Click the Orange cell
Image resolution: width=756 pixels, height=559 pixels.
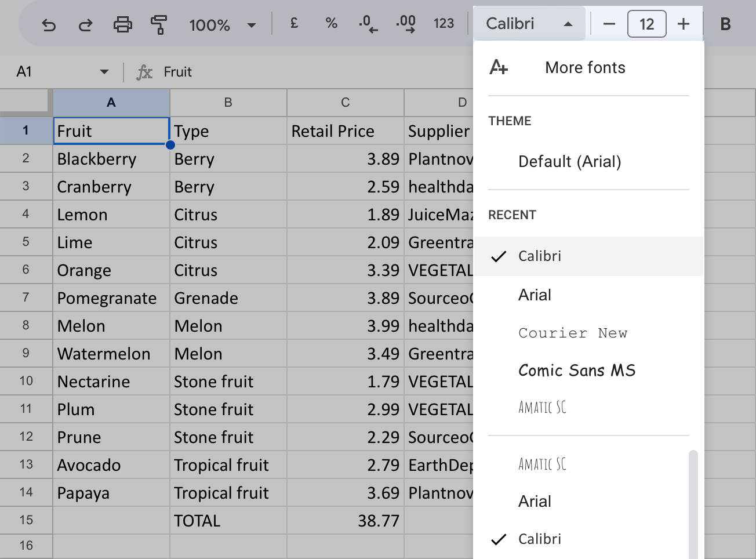click(x=111, y=270)
